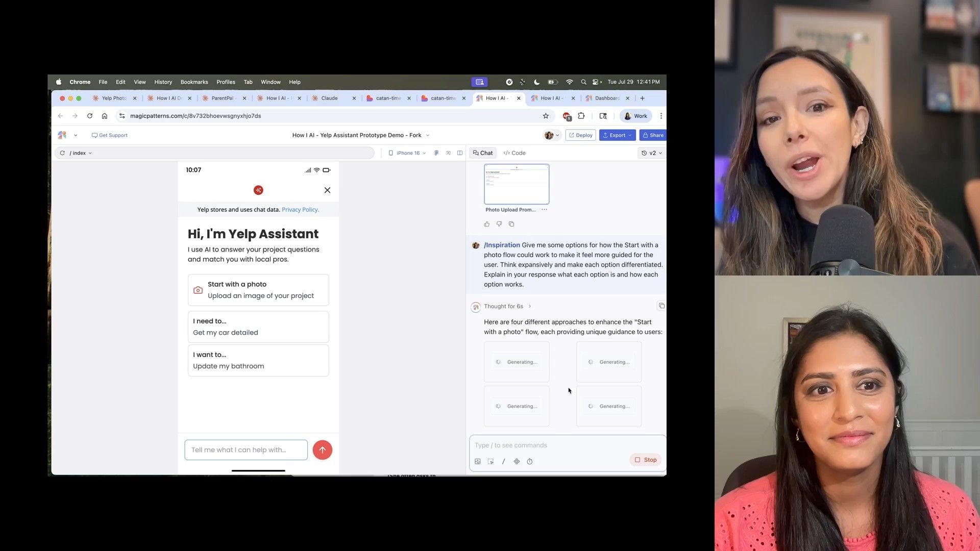Select 'I need to... Get my car detailed'
Viewport: 980px width, 551px height.
coord(258,327)
